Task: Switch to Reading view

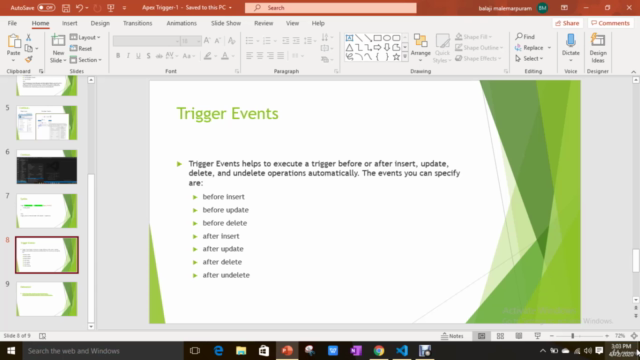Action: pos(519,336)
